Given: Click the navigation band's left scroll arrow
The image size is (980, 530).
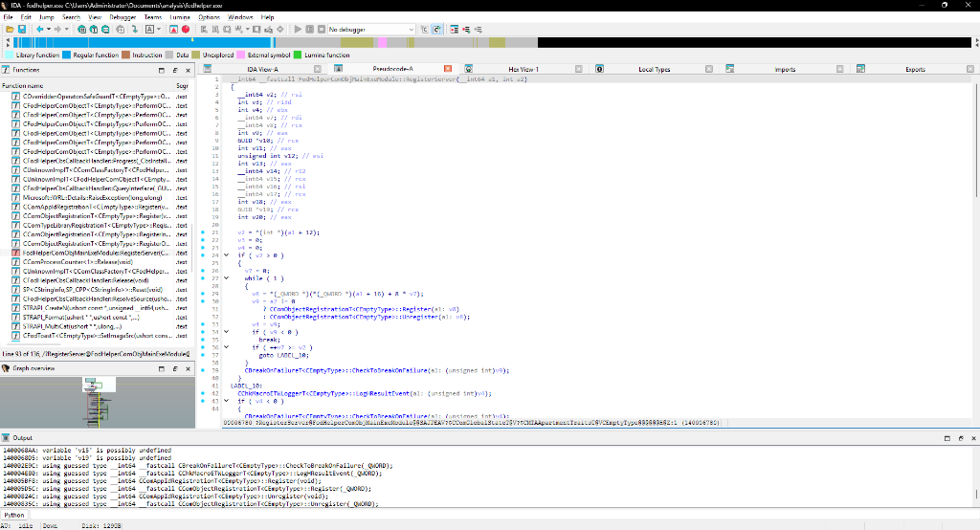Looking at the screenshot, I should tap(8, 42).
